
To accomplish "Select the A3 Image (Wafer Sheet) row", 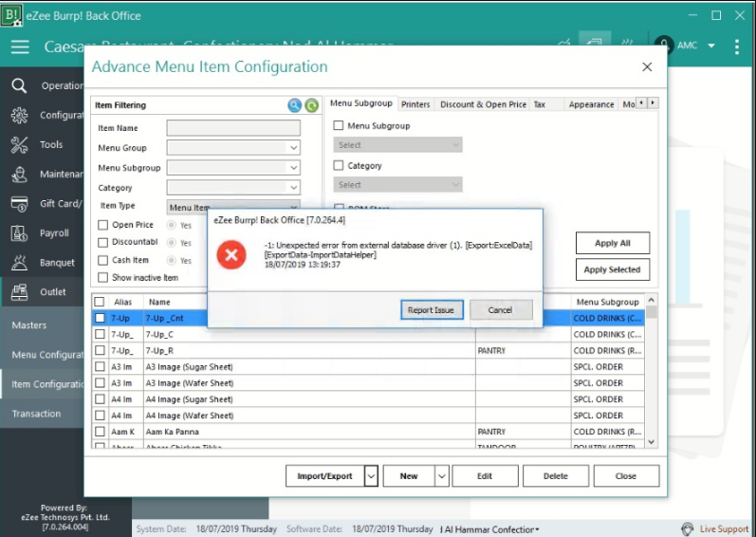I will [368, 383].
